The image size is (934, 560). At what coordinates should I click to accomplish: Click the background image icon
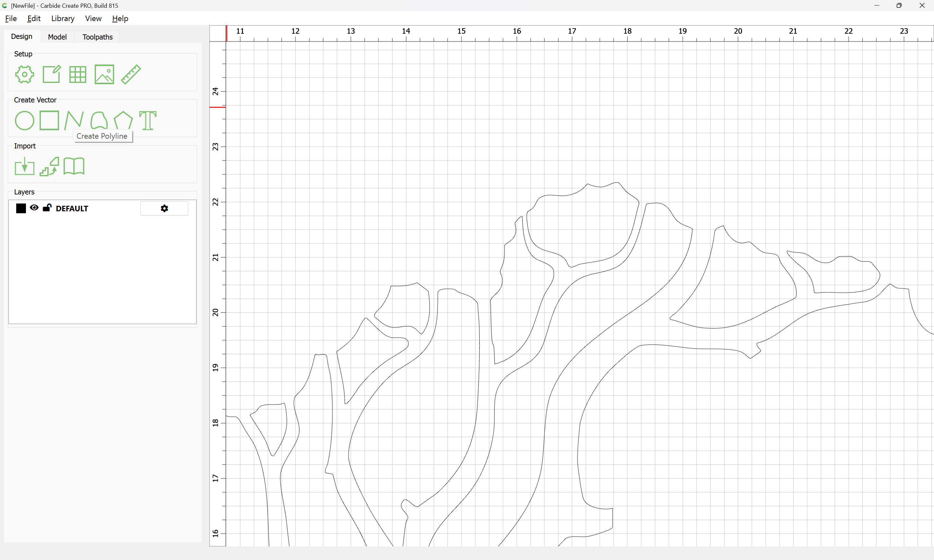pyautogui.click(x=104, y=74)
